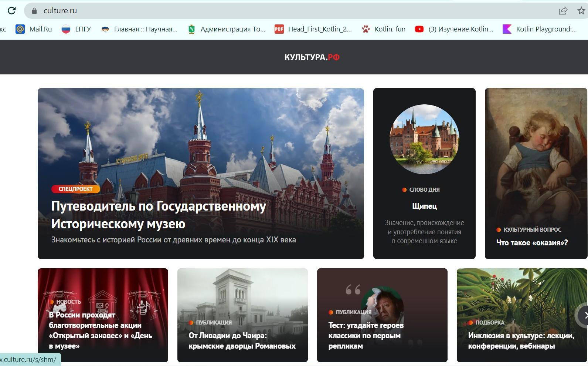Open the Mail.Ru bookmark
Image resolution: width=588 pixels, height=366 pixels.
(x=34, y=29)
